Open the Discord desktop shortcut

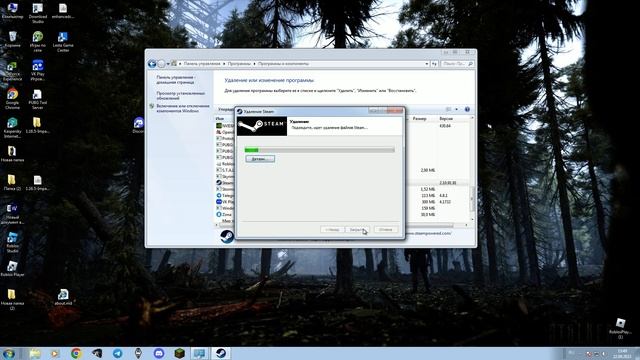click(139, 125)
